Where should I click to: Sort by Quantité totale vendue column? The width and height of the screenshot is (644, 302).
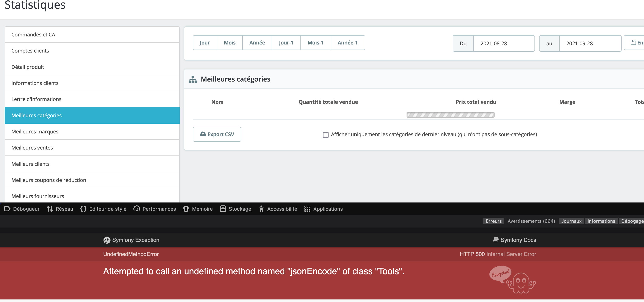point(328,102)
